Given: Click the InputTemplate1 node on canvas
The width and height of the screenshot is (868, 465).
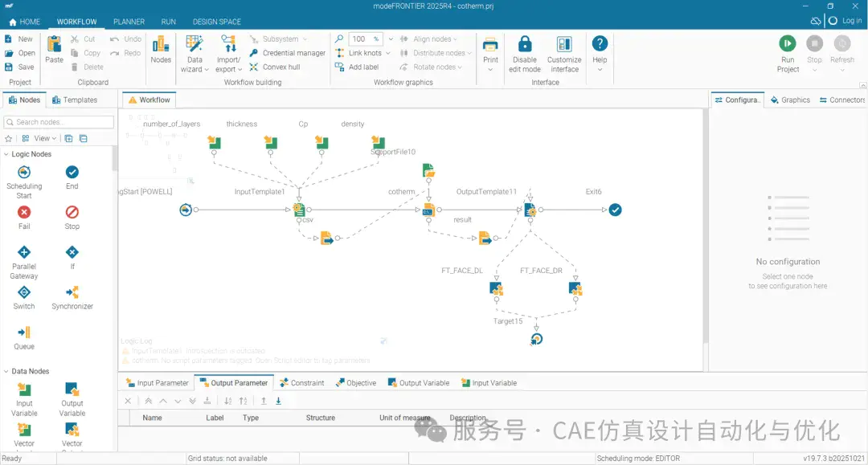Looking at the screenshot, I should (299, 210).
